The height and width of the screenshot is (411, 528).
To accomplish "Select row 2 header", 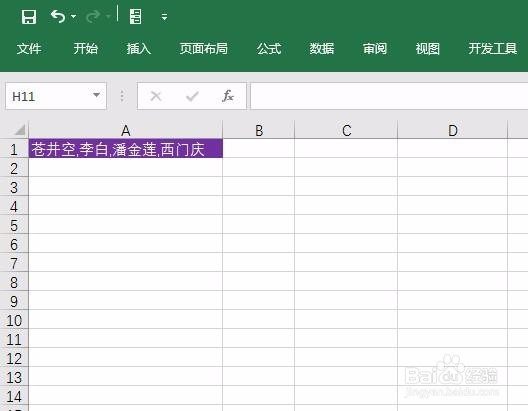I will (14, 168).
